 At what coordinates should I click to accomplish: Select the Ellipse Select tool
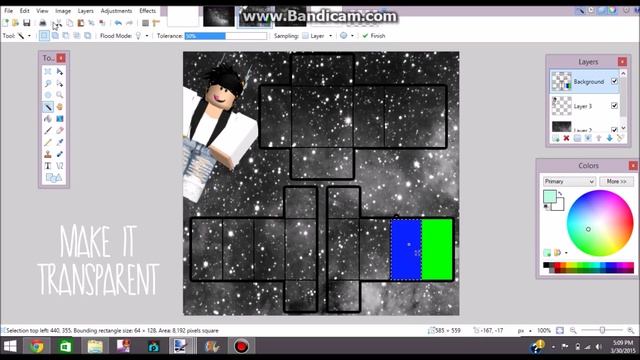pyautogui.click(x=48, y=95)
